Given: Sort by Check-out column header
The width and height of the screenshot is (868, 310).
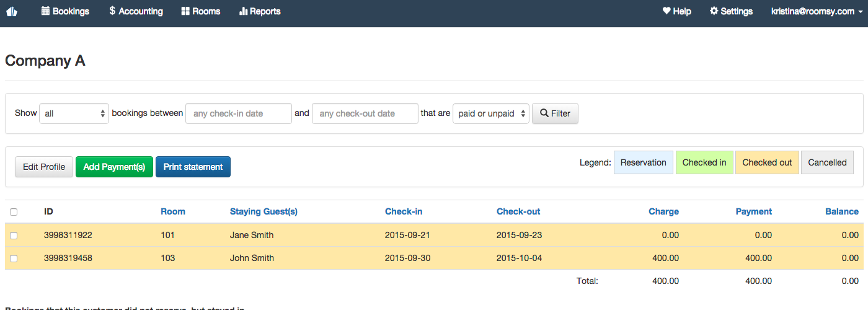Looking at the screenshot, I should [518, 211].
